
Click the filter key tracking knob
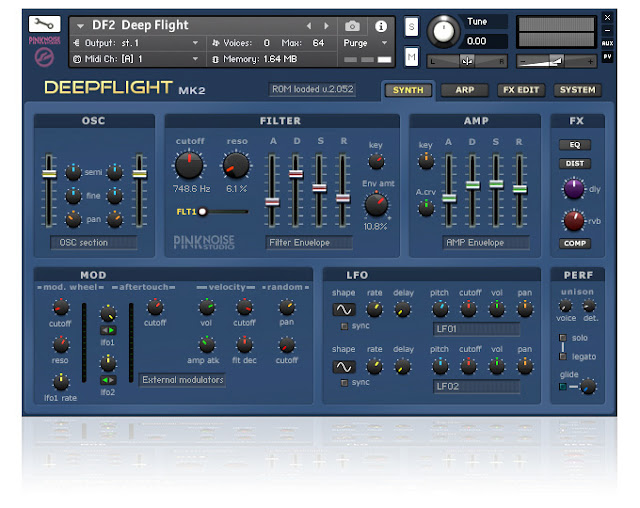click(376, 161)
